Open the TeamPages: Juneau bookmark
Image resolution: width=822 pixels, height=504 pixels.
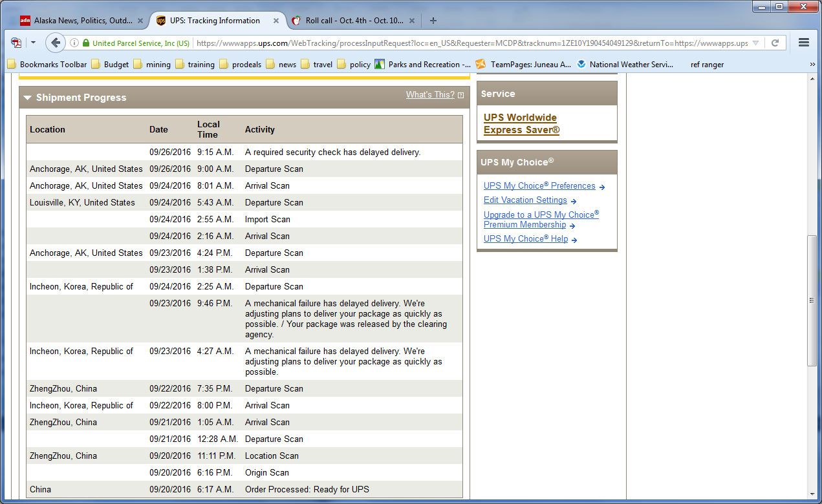point(523,65)
